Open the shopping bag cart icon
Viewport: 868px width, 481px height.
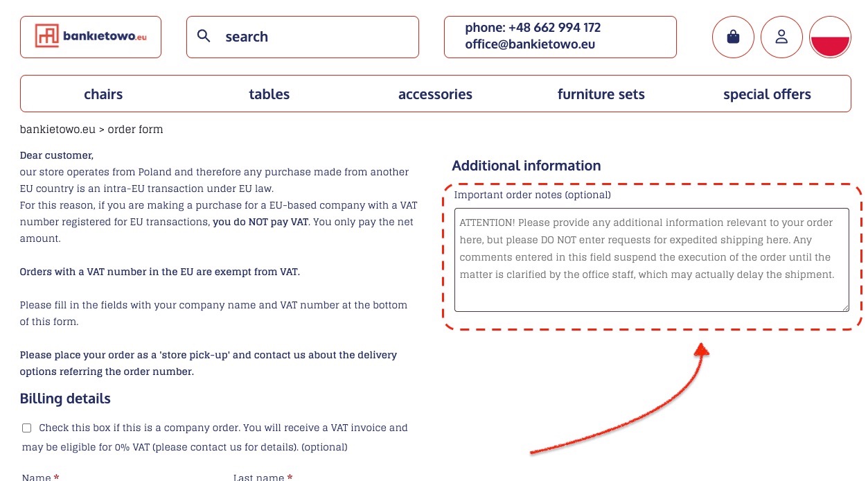tap(733, 37)
